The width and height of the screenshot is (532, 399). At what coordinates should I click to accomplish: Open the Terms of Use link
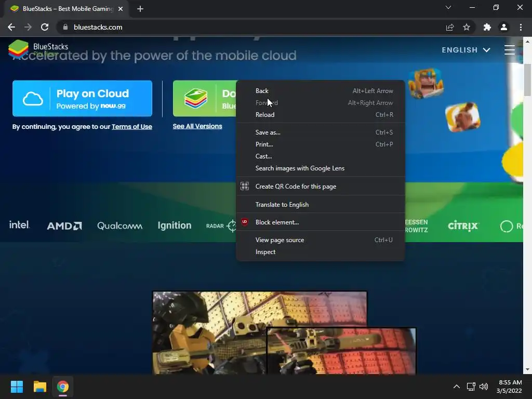(x=131, y=127)
